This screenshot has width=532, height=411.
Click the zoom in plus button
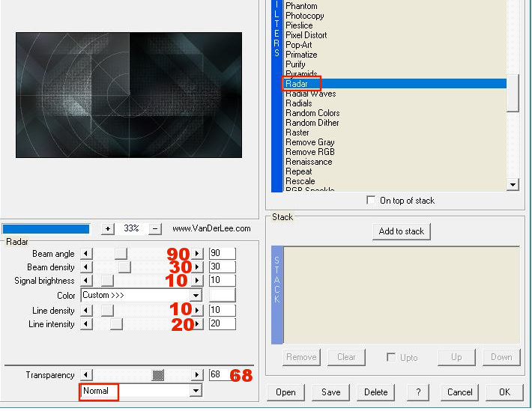[x=107, y=228]
